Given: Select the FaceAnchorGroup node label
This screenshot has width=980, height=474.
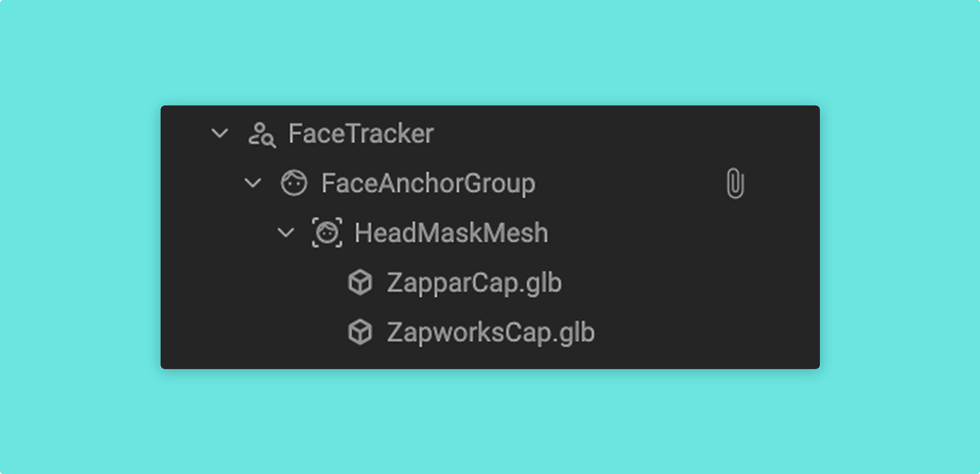Looking at the screenshot, I should point(429,183).
